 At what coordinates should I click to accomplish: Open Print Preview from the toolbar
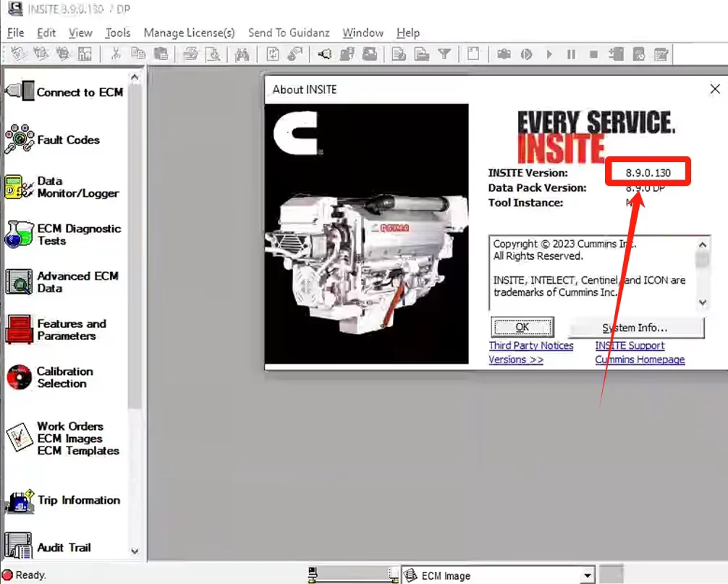pos(213,54)
